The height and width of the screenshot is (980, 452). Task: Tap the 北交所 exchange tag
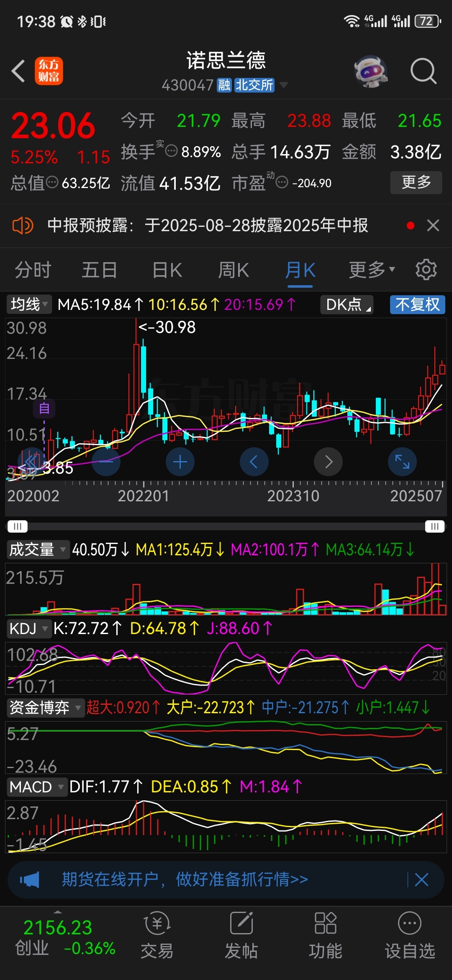[x=254, y=85]
